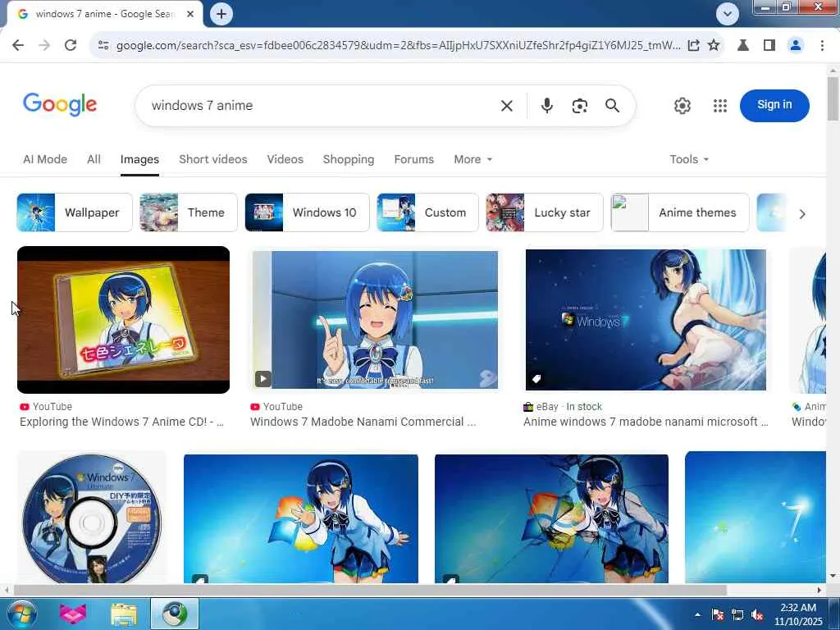Open clock showing 2:32 AM
Screen dimensions: 840x630
coord(797,614)
